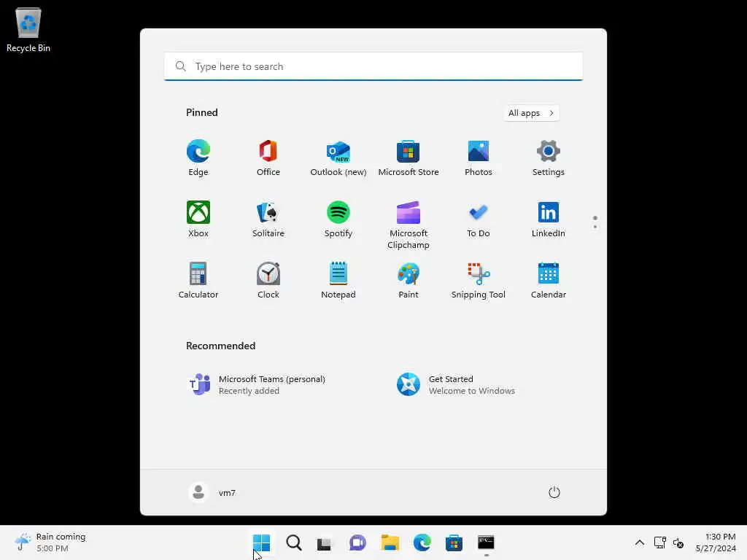
Task: Open the Edge pinned app
Action: click(x=198, y=158)
